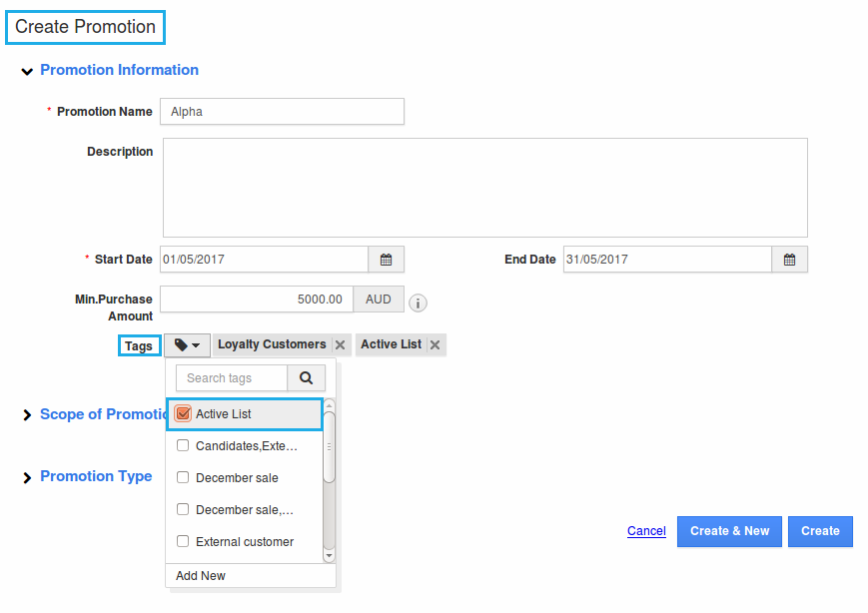The image size is (868, 613).
Task: Click inside the Description text area
Action: [x=484, y=187]
